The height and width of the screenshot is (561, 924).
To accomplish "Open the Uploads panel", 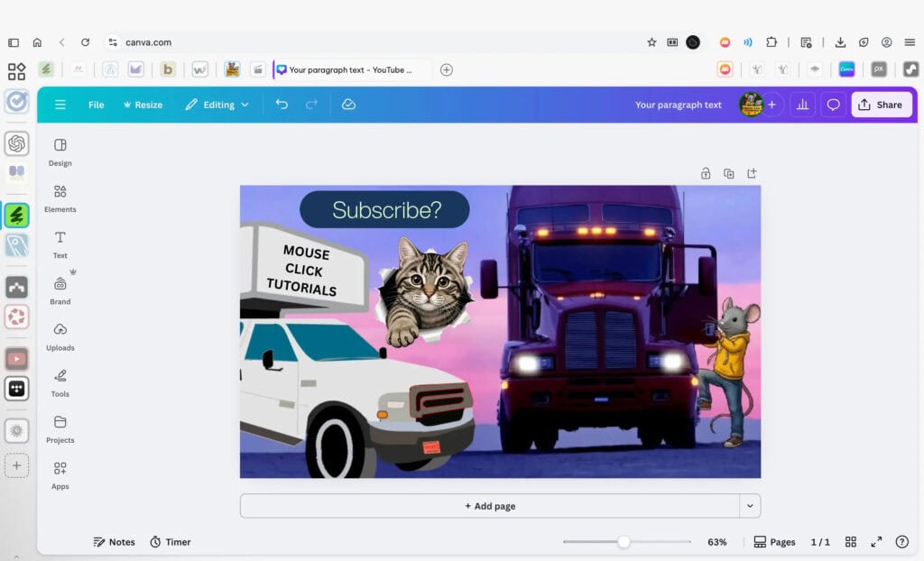I will point(60,336).
